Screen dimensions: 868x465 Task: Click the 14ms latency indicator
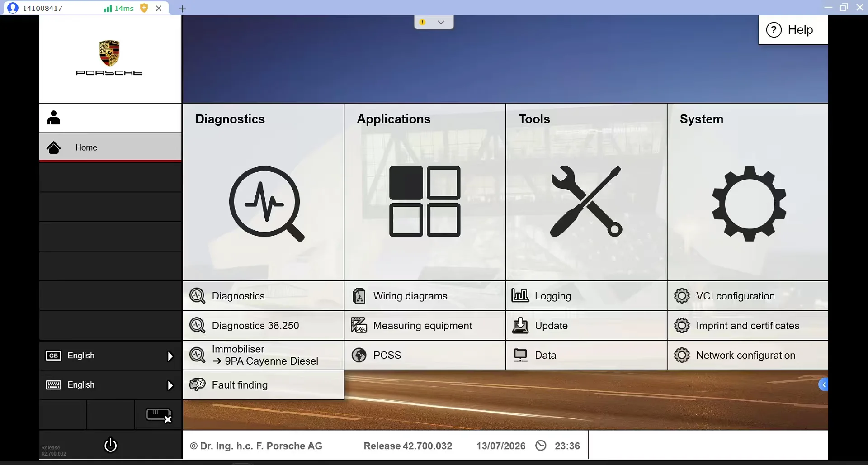[119, 8]
